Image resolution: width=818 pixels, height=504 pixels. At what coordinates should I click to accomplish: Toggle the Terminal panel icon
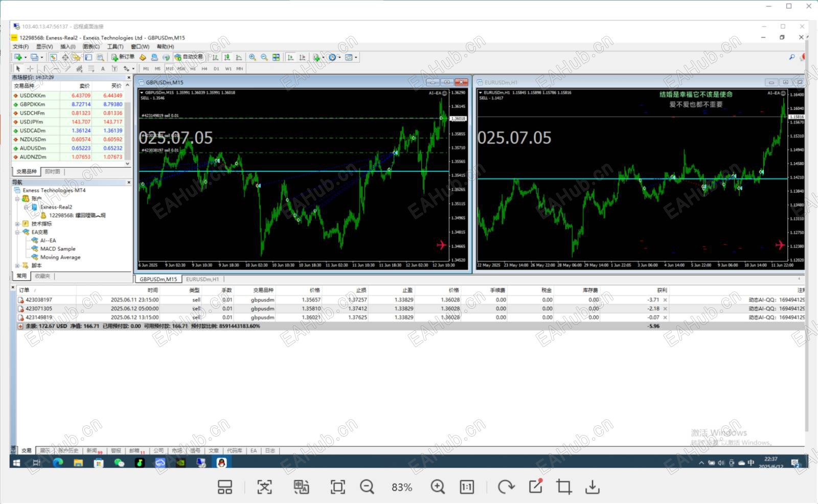pos(88,57)
